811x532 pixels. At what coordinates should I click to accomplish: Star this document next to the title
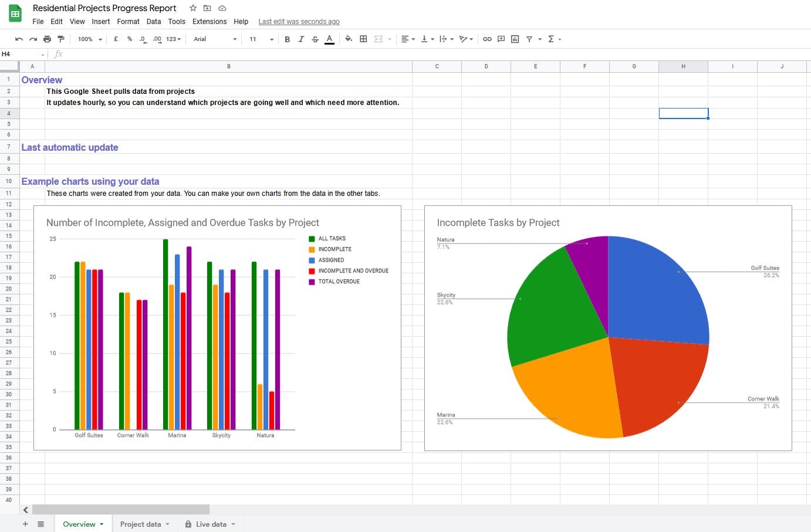192,8
